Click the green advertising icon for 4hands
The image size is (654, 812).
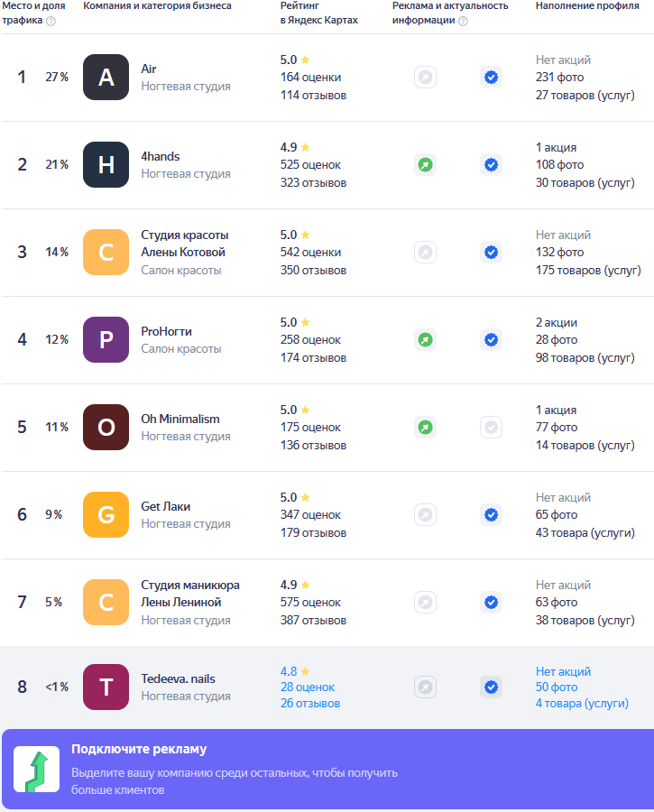tap(425, 165)
